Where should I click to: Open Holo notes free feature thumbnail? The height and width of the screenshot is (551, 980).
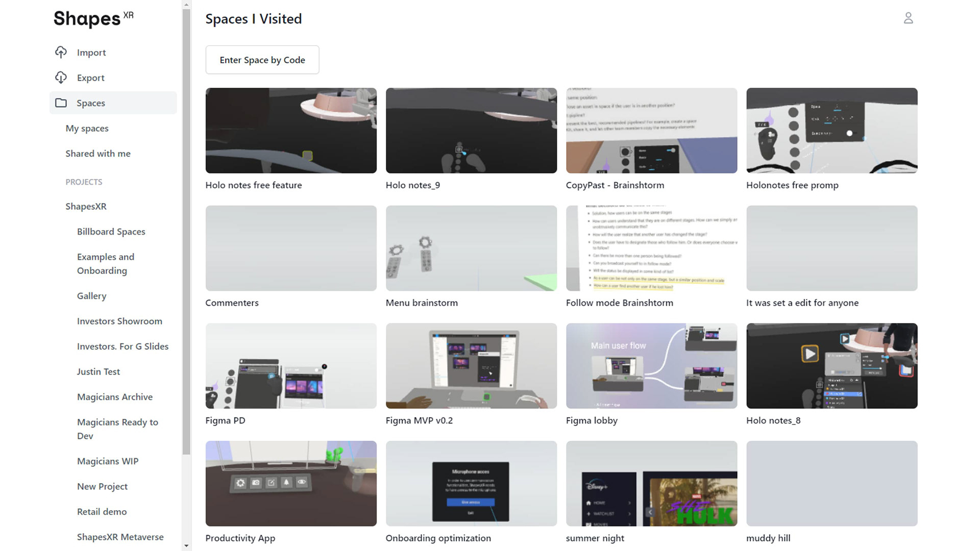pos(291,131)
